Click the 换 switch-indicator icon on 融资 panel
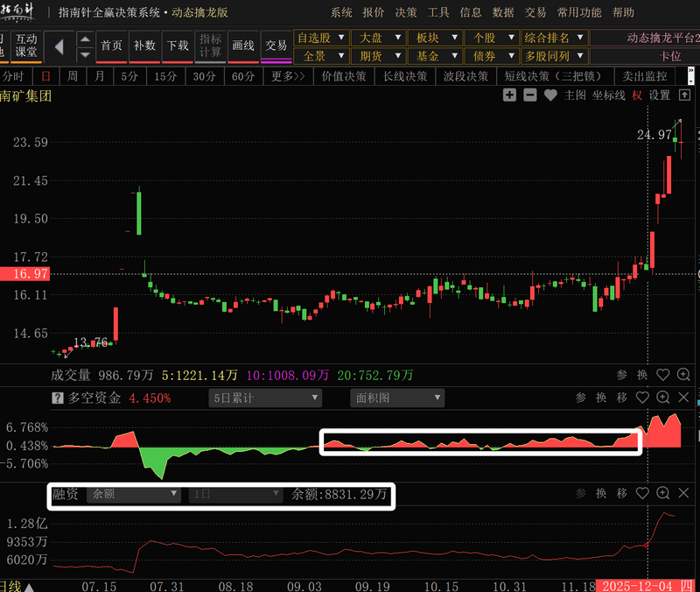This screenshot has height=592, width=700. [x=602, y=494]
